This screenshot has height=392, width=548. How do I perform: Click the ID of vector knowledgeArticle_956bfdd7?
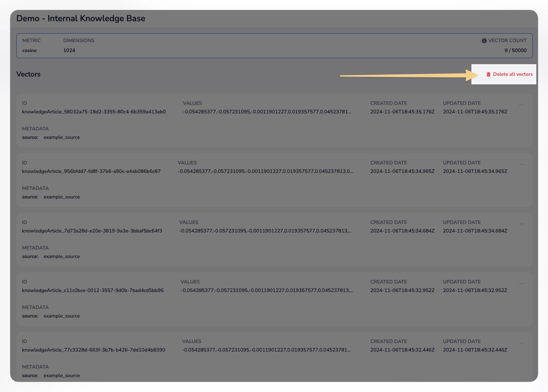(x=91, y=172)
